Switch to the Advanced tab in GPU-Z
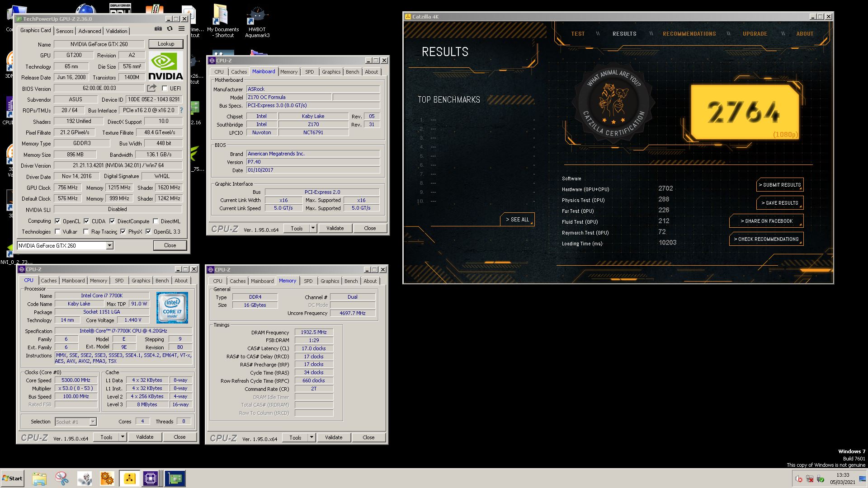 (x=90, y=31)
